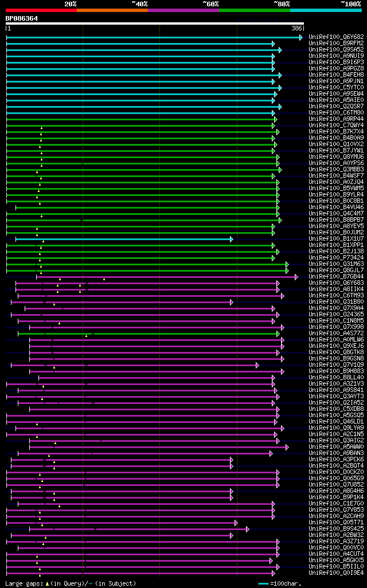Click the UniRef100_A8IIK4 label

336,289
